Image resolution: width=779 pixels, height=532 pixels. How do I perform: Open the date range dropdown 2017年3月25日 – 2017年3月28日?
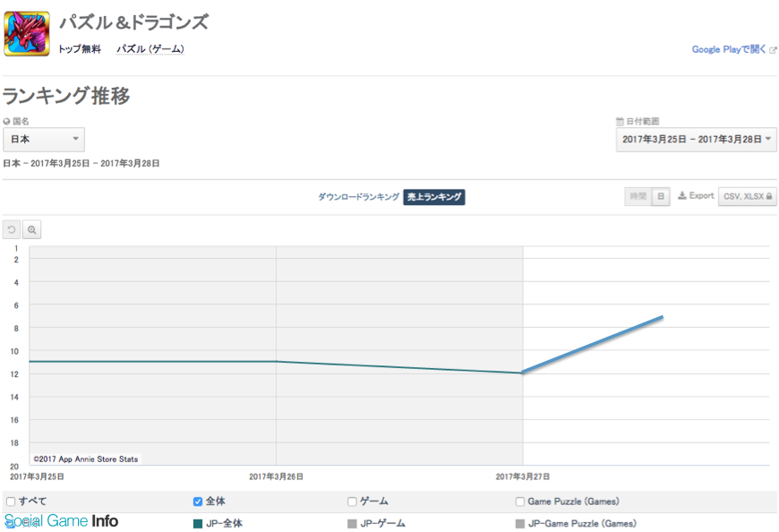(x=696, y=140)
